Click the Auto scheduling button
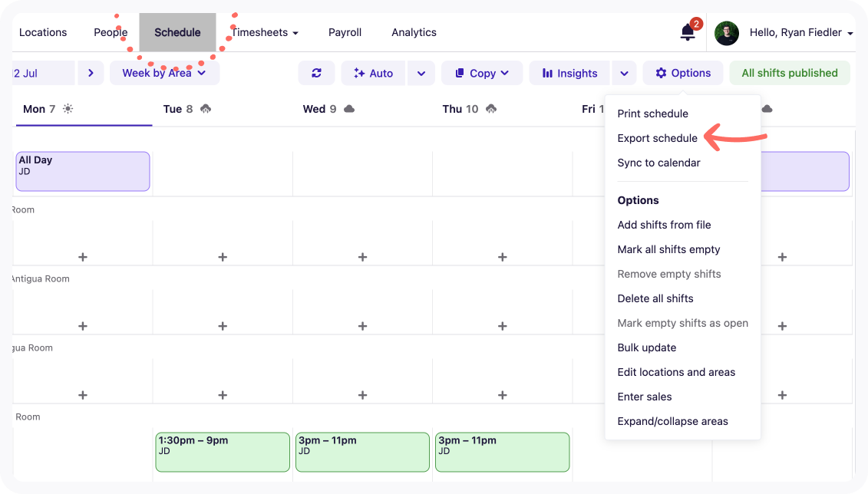The width and height of the screenshot is (868, 494). (374, 73)
